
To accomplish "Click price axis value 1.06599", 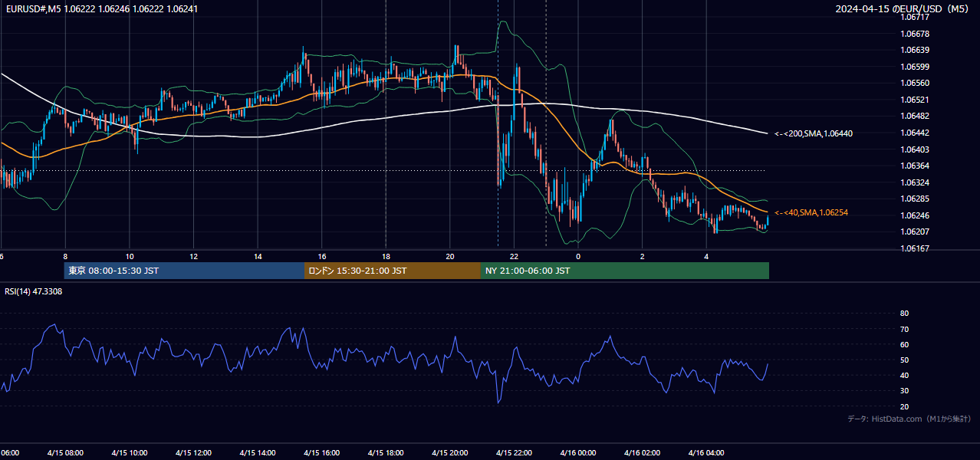I will point(914,67).
